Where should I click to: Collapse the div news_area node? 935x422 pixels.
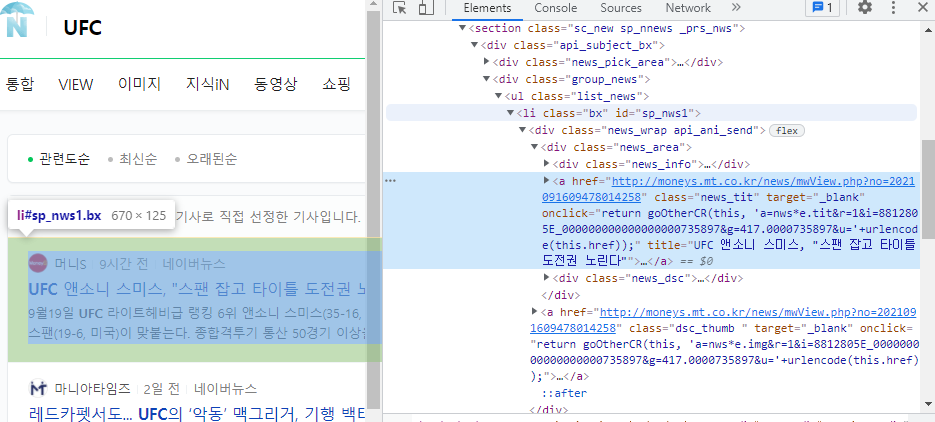click(x=535, y=147)
